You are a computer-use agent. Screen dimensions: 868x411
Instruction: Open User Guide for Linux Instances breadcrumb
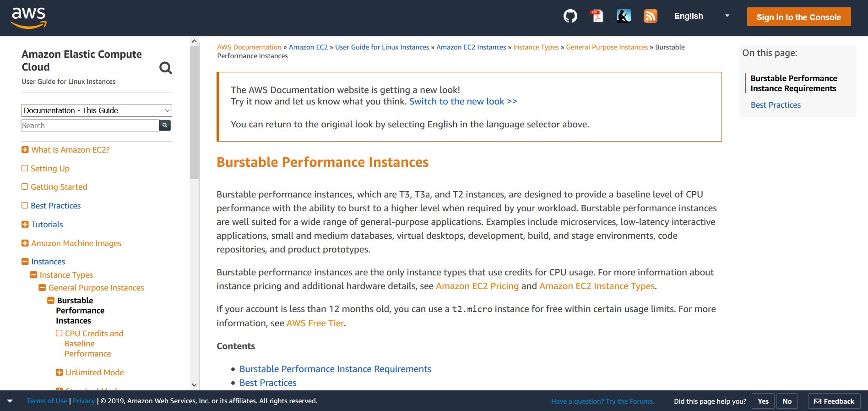click(382, 47)
